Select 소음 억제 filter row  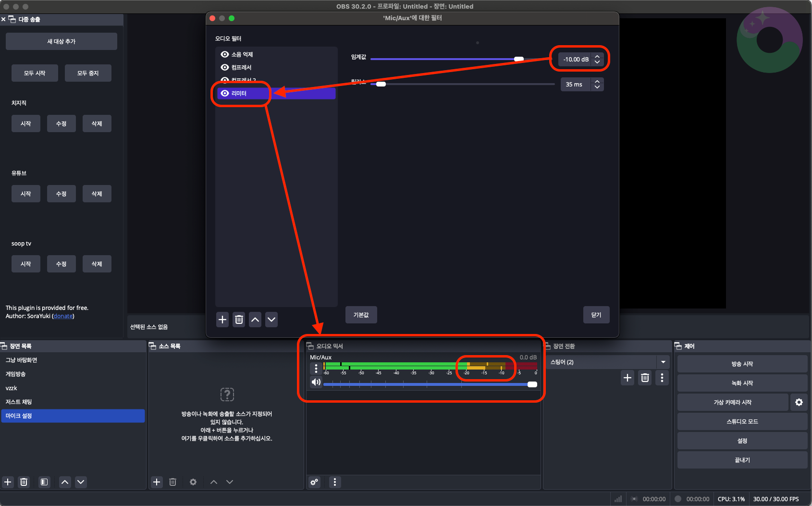tap(276, 54)
